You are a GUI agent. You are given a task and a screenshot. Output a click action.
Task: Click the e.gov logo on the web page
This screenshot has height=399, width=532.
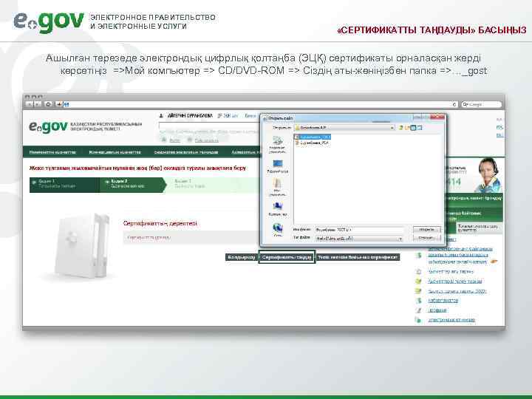tap(48, 127)
